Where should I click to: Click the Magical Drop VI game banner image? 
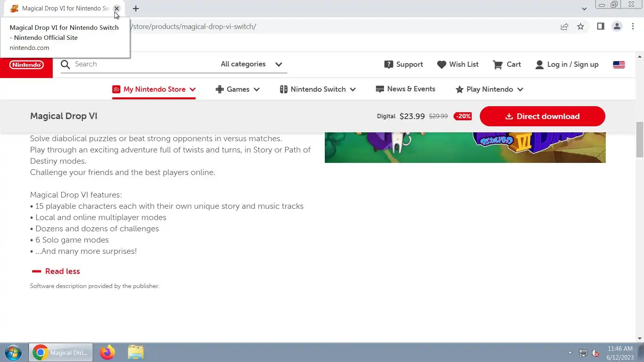tap(465, 147)
